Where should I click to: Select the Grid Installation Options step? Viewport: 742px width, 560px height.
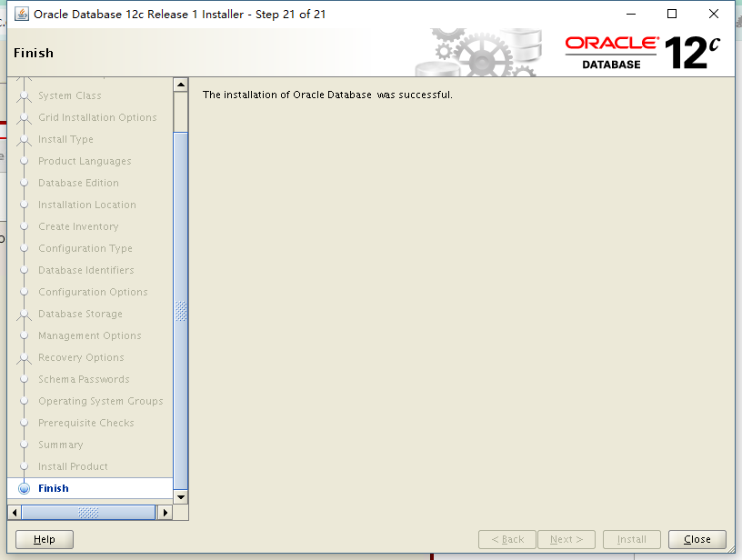pyautogui.click(x=97, y=117)
